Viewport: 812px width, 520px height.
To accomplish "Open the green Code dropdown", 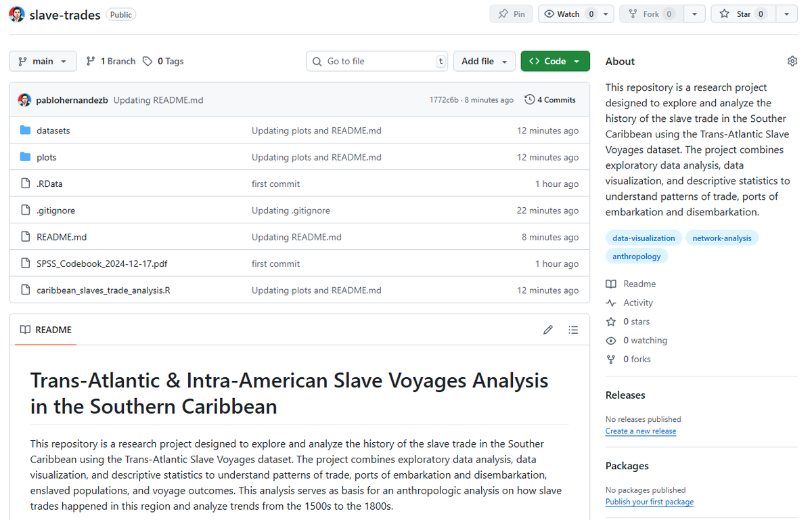I will click(555, 61).
